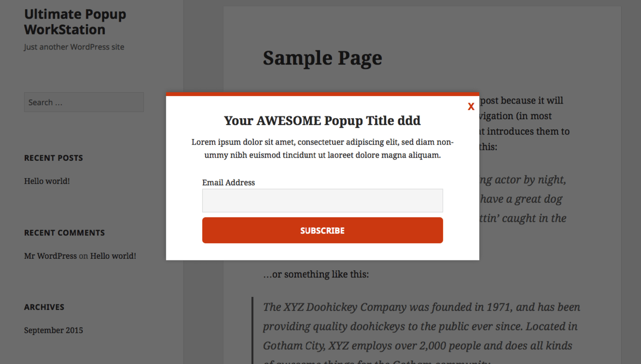Viewport: 641px width, 364px height.
Task: Click the XYZ Doohickey Company blockquote
Action: coord(422,331)
